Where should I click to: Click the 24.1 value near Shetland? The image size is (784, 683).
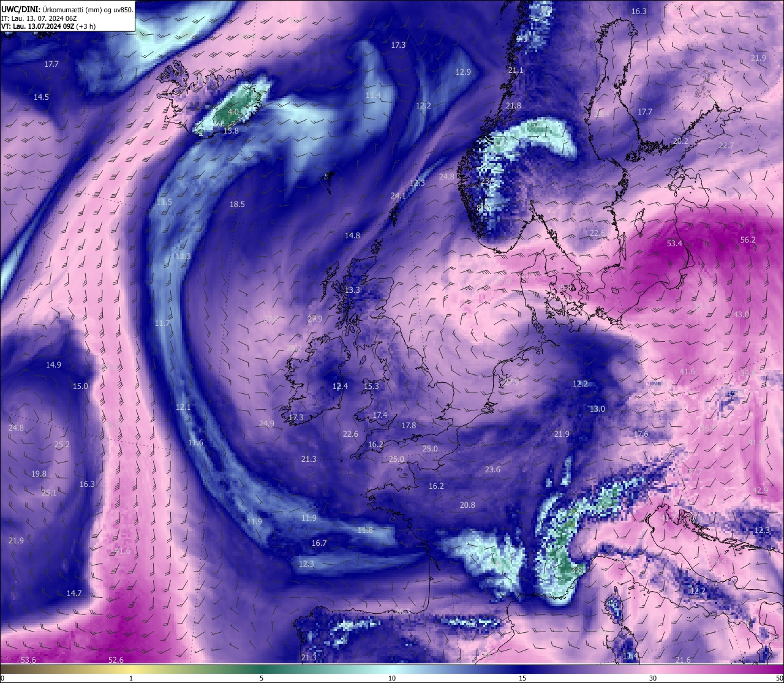coord(398,195)
